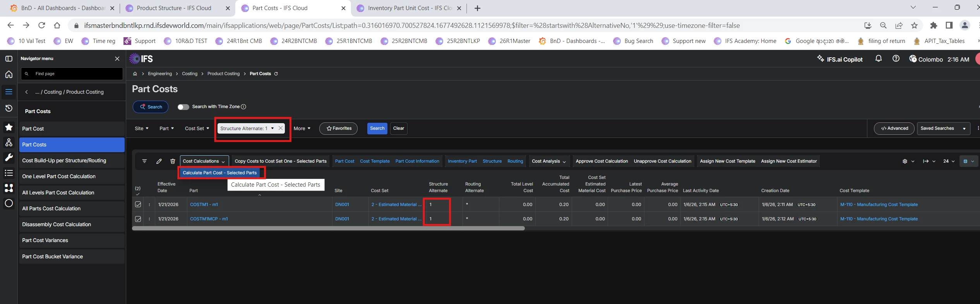Change page size from 24

pyautogui.click(x=949, y=161)
